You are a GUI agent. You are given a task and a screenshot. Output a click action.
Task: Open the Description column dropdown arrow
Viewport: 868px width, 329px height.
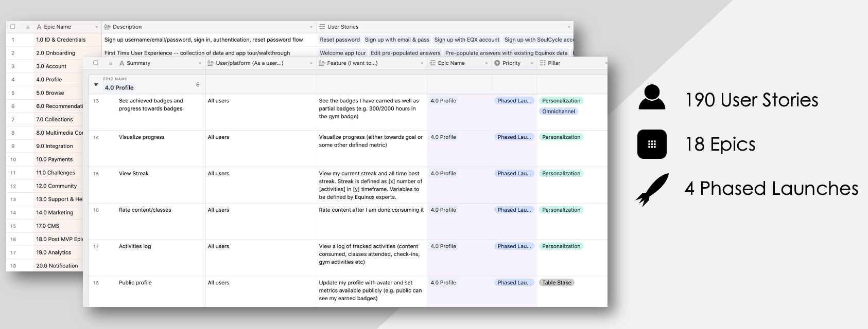[311, 27]
